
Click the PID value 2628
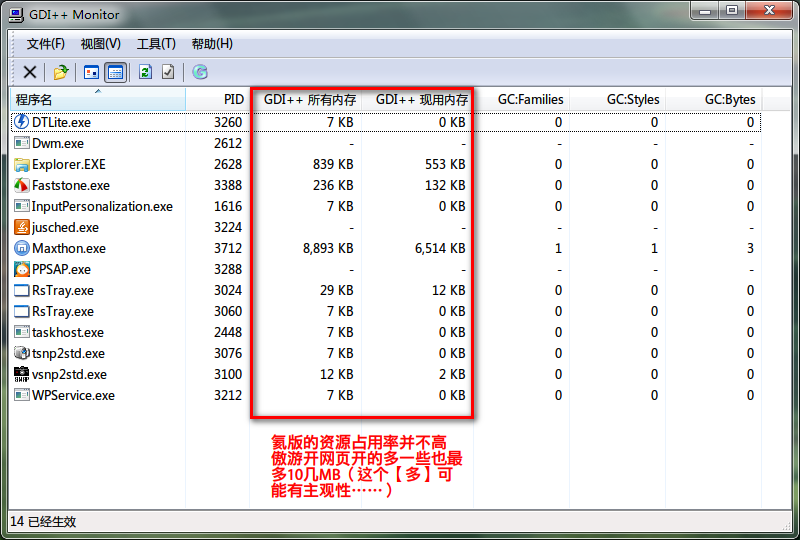(228, 164)
